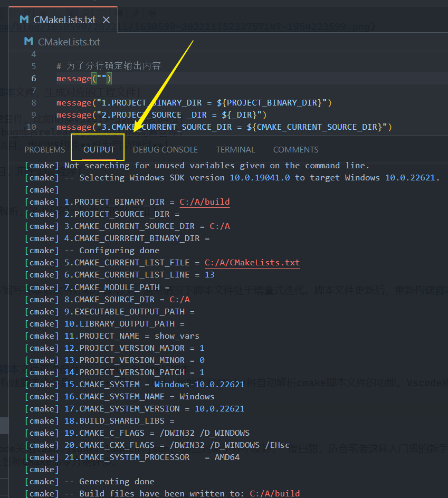Click the 17.CMAKE_SYSTEM_VERSION output line
Viewport: 448px width, 498px height.
pos(135,409)
